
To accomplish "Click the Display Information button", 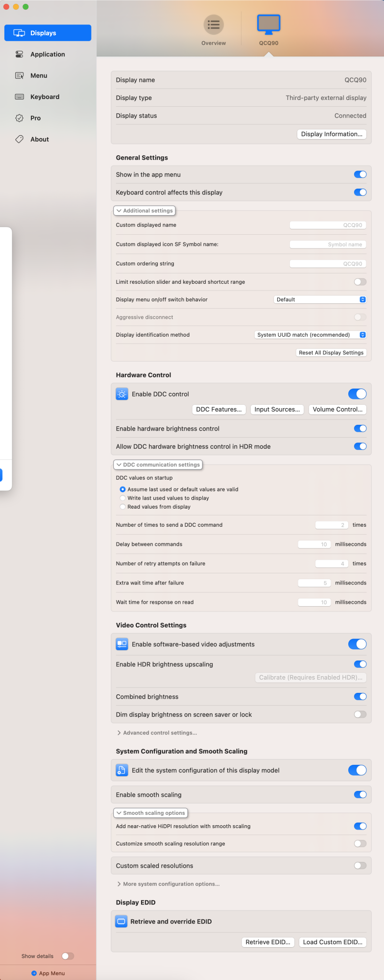I will coord(332,134).
